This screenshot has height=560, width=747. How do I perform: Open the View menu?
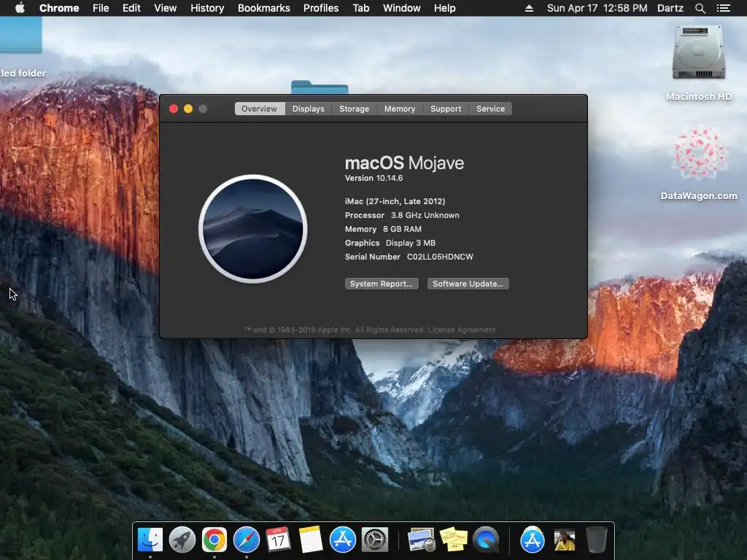click(166, 8)
